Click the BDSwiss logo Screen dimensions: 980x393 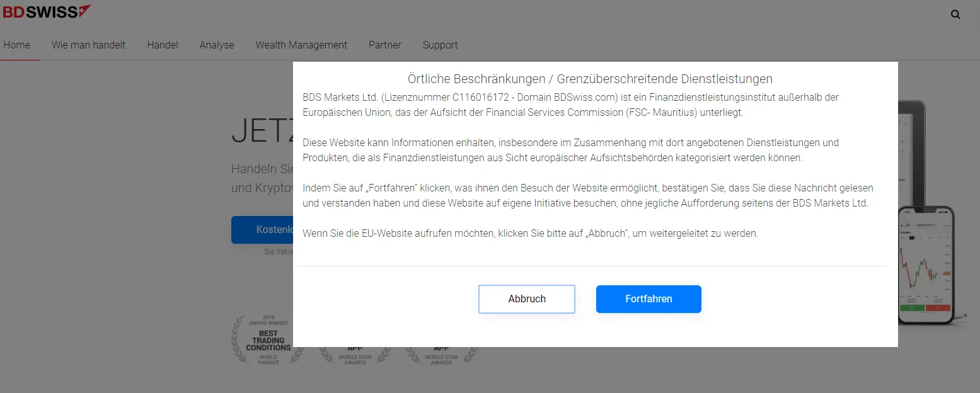[47, 11]
